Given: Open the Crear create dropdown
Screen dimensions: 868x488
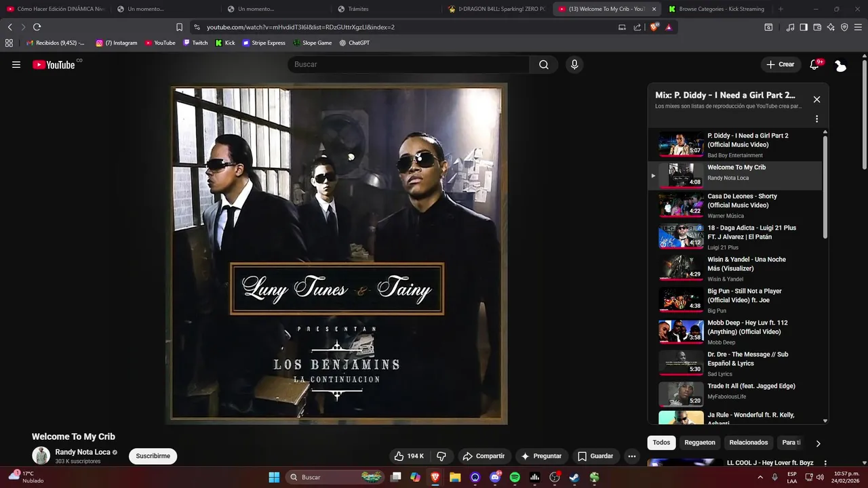Looking at the screenshot, I should pos(780,64).
